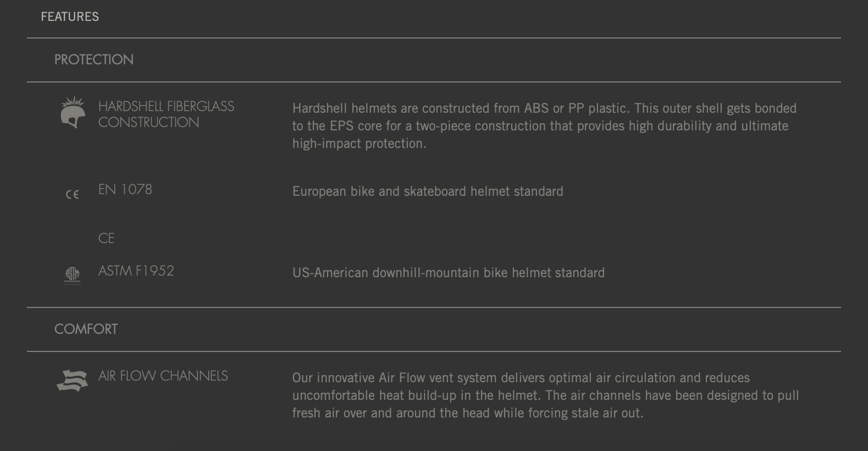Click the Air Flow Channels wave icon
Screen dimensions: 868x451
point(73,381)
